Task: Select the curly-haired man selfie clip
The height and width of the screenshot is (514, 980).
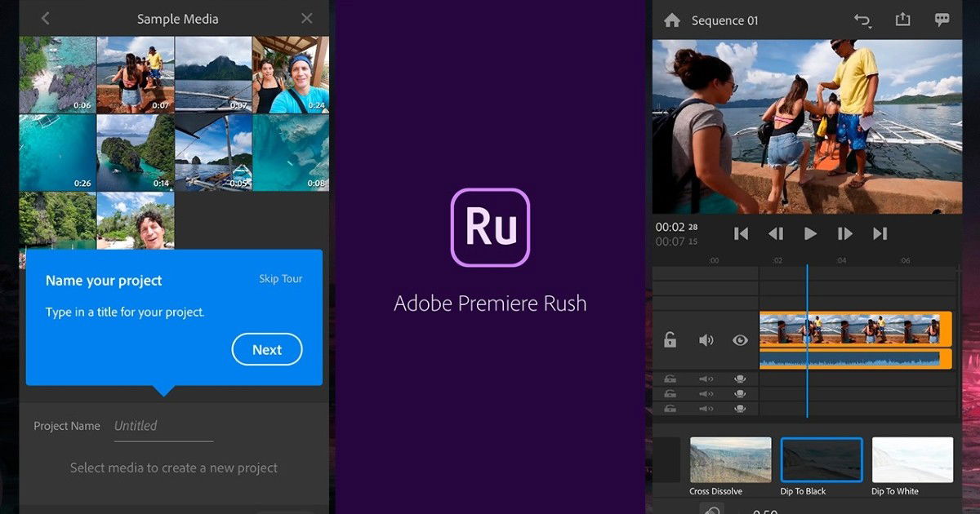Action: pos(135,220)
